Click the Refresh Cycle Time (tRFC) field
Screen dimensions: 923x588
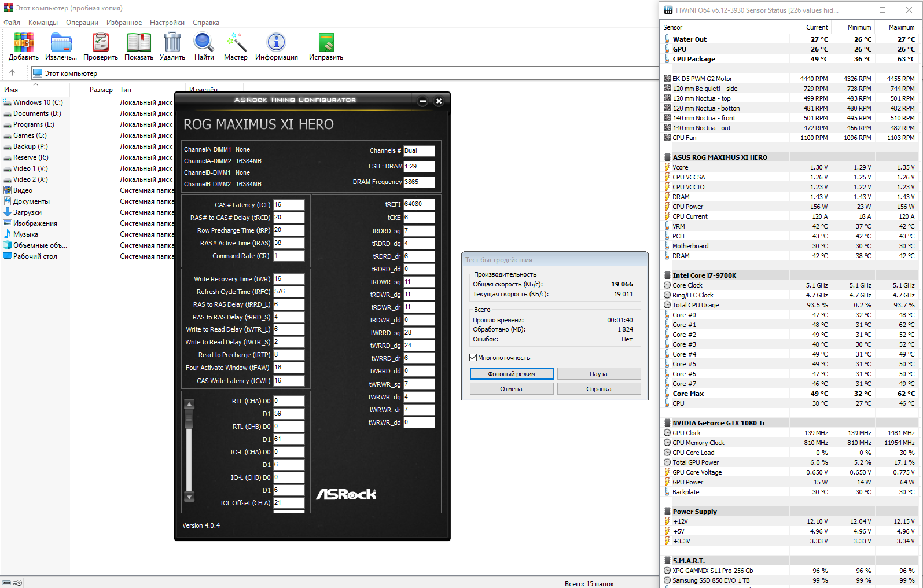click(289, 292)
